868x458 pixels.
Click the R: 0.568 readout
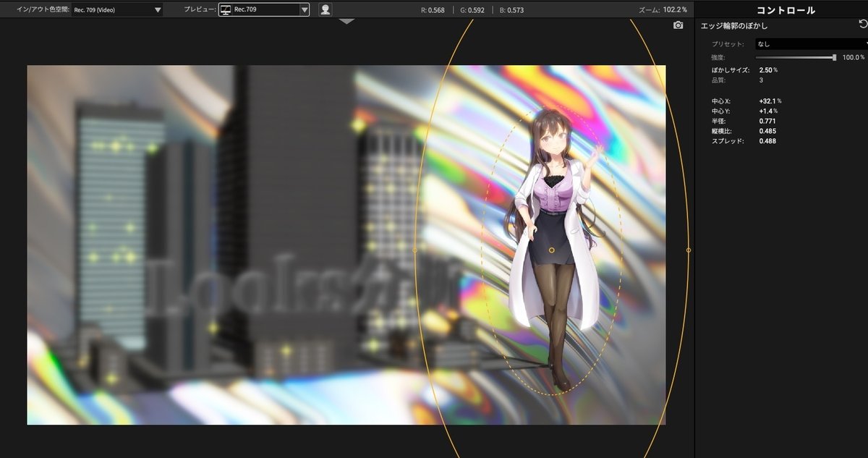click(x=433, y=10)
